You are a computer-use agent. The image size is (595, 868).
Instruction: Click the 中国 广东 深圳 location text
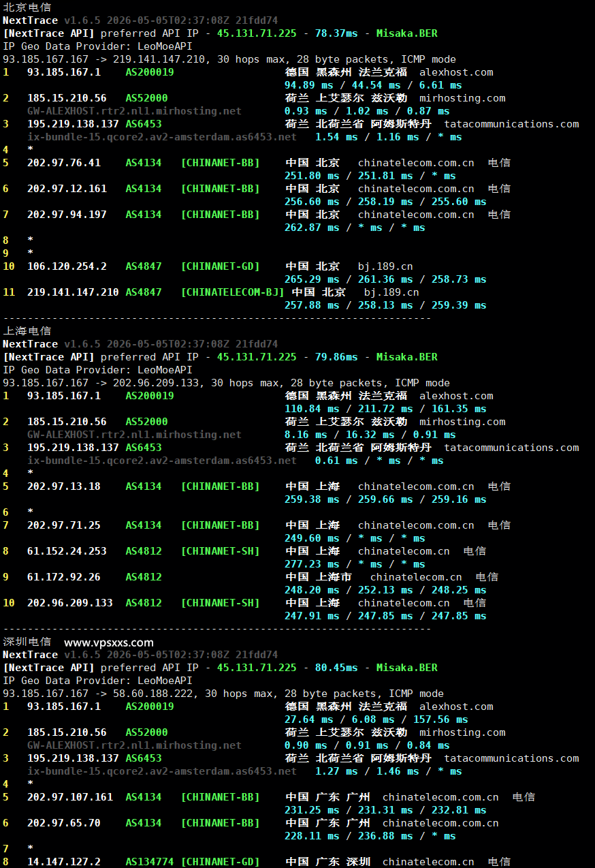point(327,862)
